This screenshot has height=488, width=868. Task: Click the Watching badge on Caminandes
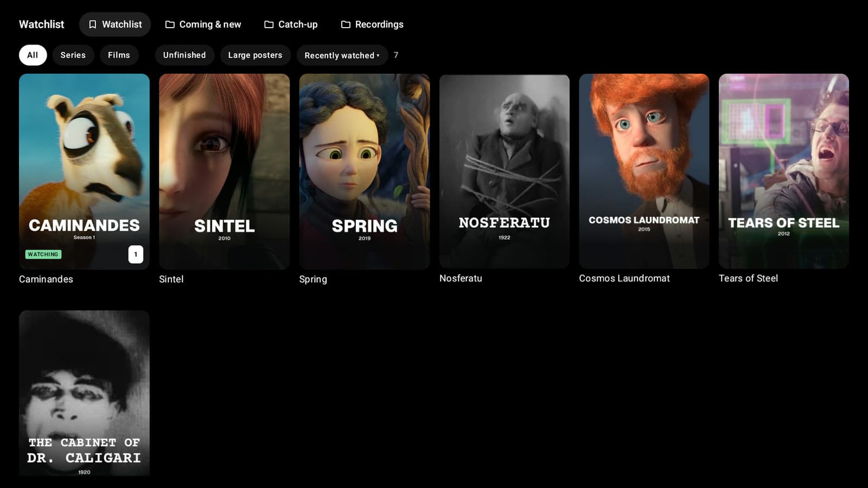click(x=43, y=254)
